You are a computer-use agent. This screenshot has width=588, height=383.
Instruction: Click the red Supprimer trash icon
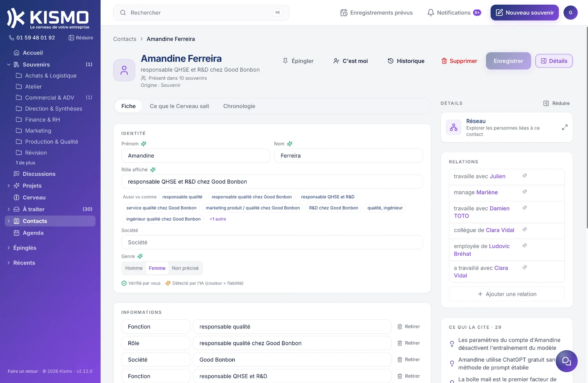tap(444, 61)
